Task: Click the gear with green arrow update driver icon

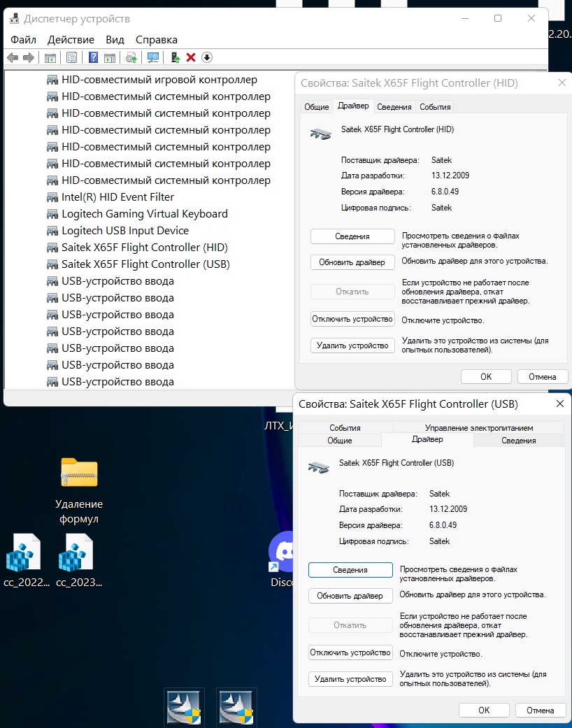Action: pos(131,57)
